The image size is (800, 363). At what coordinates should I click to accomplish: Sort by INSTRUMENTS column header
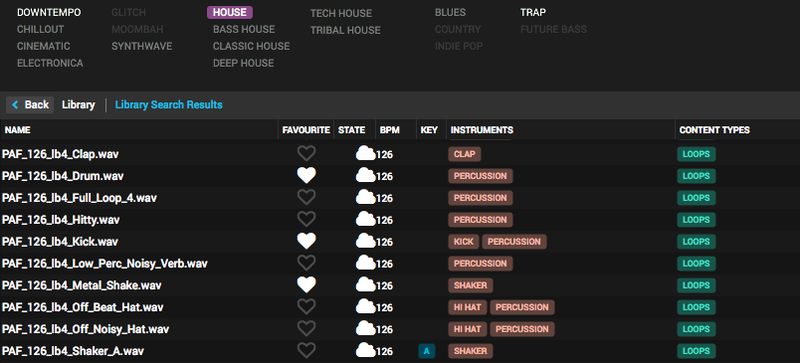(x=482, y=130)
